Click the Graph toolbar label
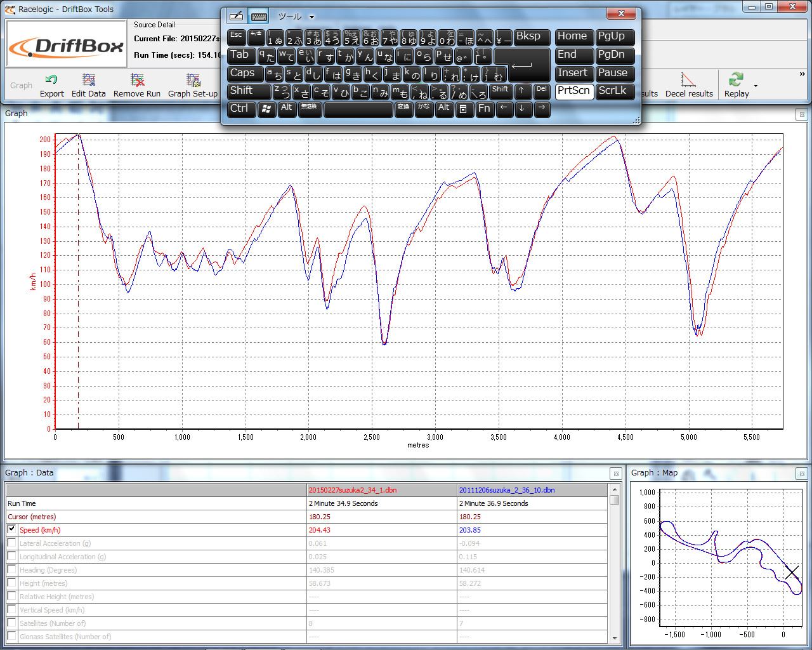The width and height of the screenshot is (812, 650). tap(21, 86)
